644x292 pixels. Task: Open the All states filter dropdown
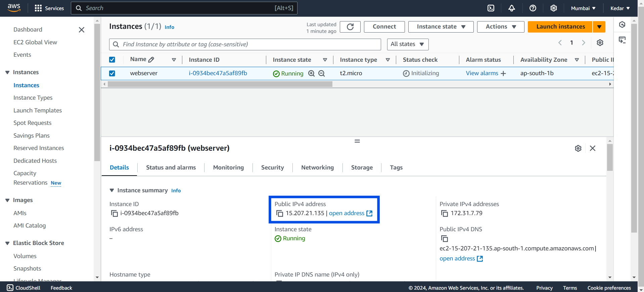click(x=408, y=44)
